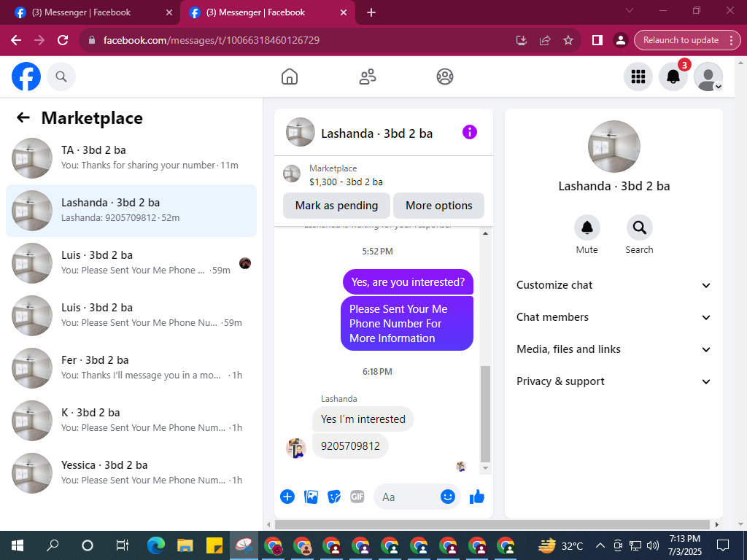
Task: Expand Privacy & support section
Action: 614,381
